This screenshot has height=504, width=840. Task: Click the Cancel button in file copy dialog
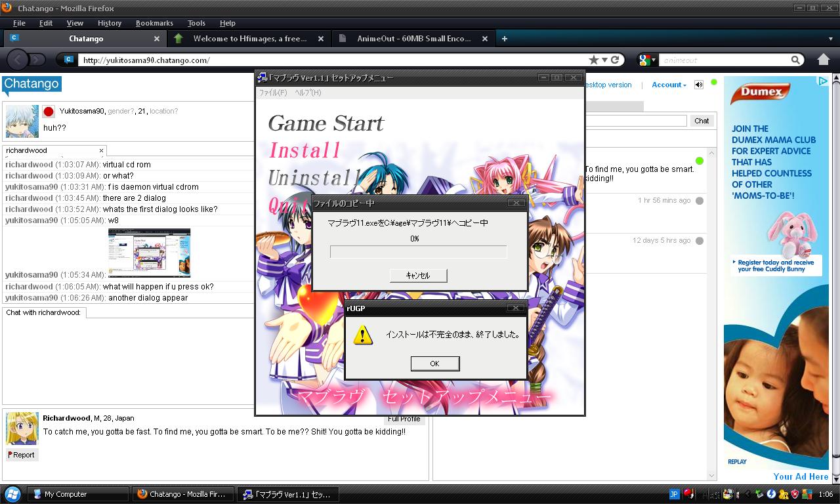tap(418, 276)
